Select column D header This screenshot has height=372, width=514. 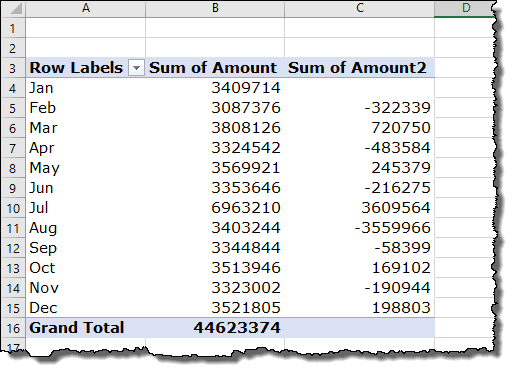tap(465, 8)
